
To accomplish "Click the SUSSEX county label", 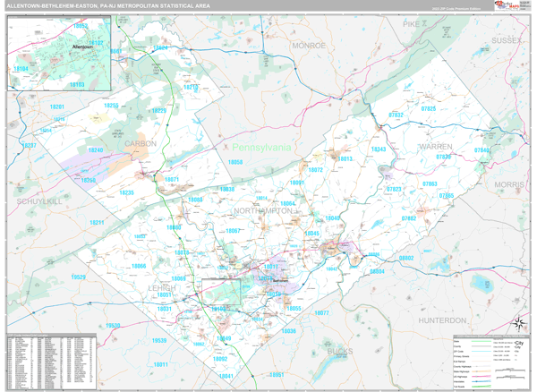I will click(507, 40).
